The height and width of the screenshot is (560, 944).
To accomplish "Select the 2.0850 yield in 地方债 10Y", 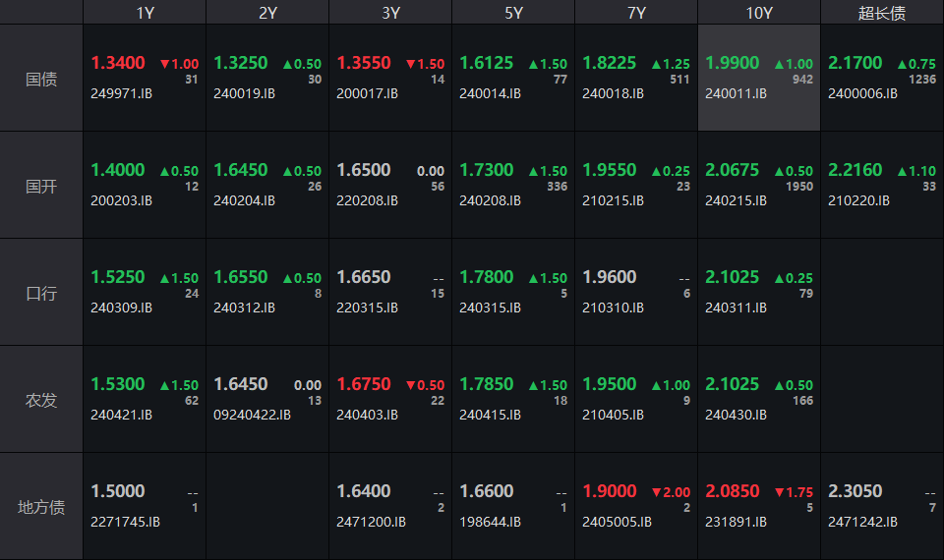I will pos(733,491).
